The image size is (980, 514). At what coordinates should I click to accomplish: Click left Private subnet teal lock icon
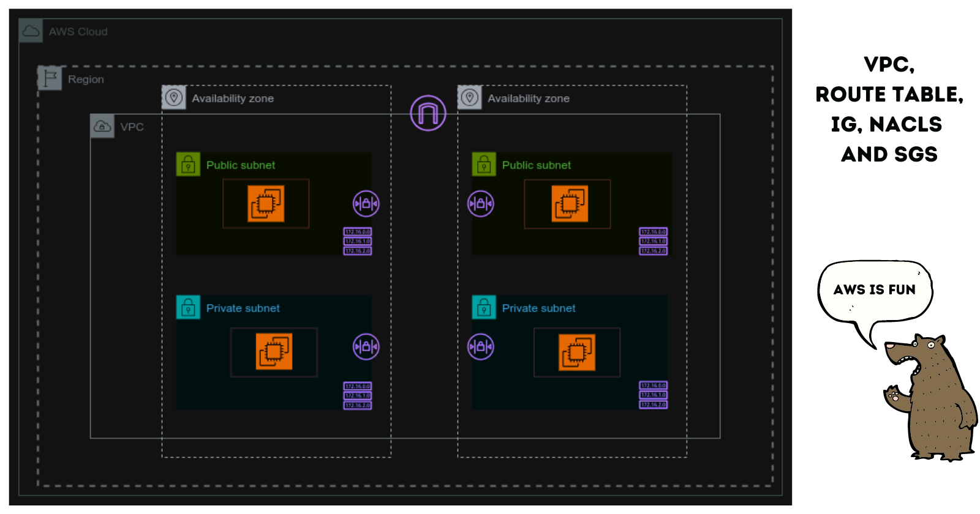tap(188, 307)
